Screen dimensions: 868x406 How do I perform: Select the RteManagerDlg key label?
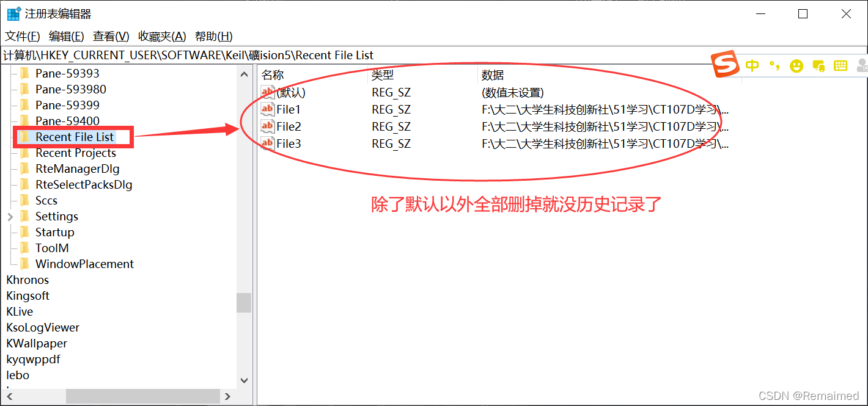tap(78, 169)
